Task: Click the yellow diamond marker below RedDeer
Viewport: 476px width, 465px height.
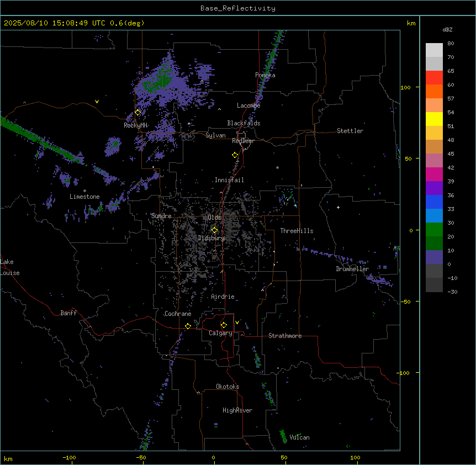Action: pyautogui.click(x=235, y=155)
